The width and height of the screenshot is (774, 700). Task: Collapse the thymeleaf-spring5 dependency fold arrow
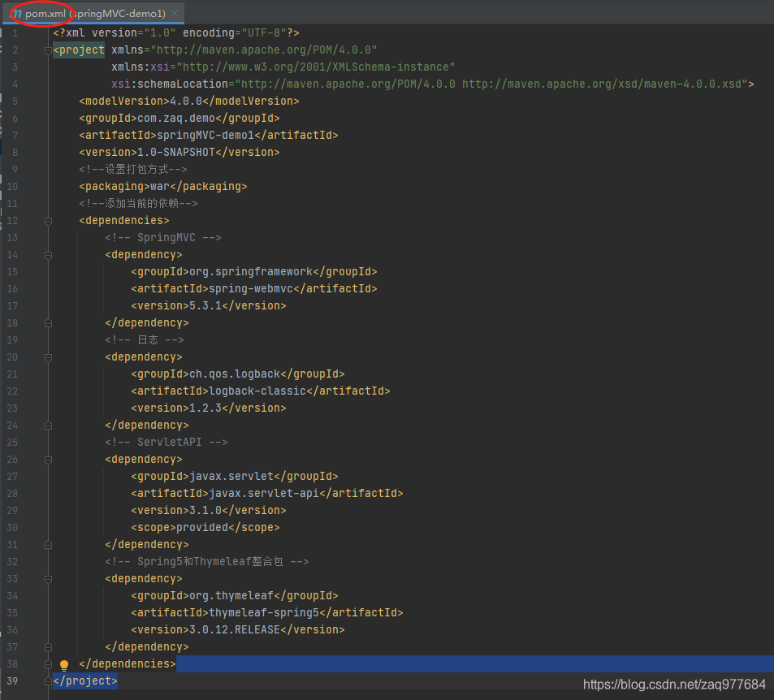(47, 578)
